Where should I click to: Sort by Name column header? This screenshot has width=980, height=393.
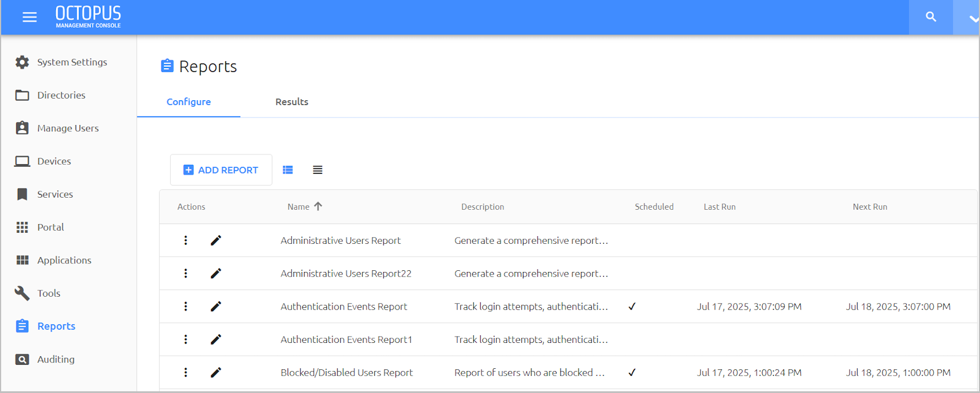299,207
